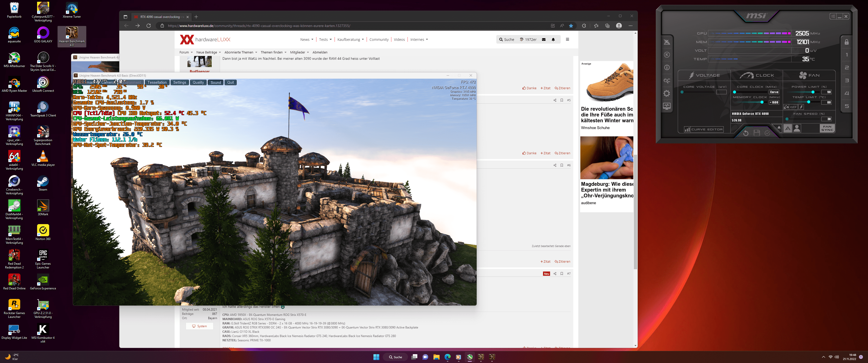Open the 1972er user account menu

528,39
